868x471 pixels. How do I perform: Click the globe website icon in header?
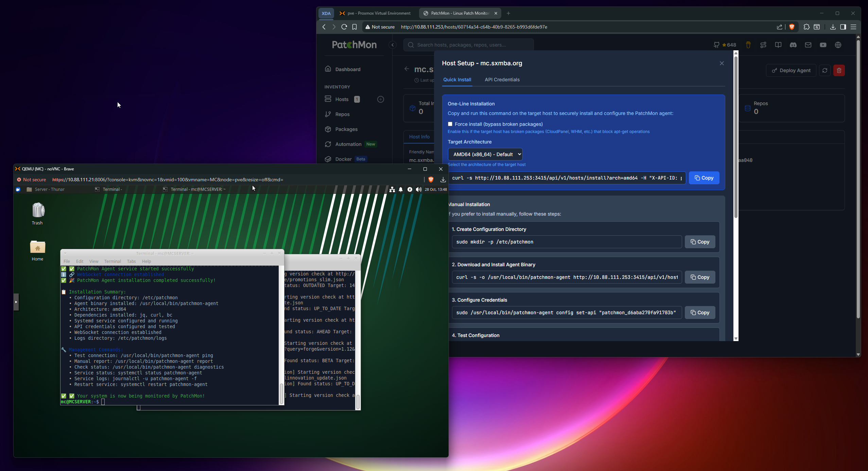pyautogui.click(x=838, y=45)
